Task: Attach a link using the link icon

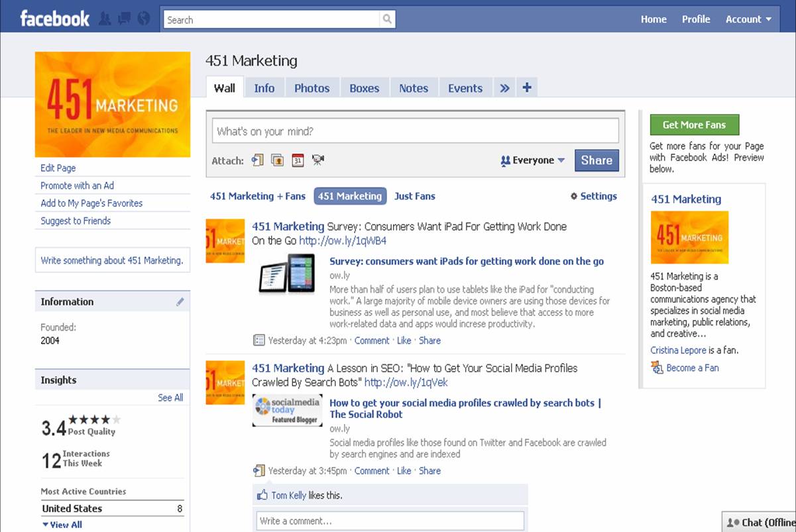Action: tap(257, 160)
